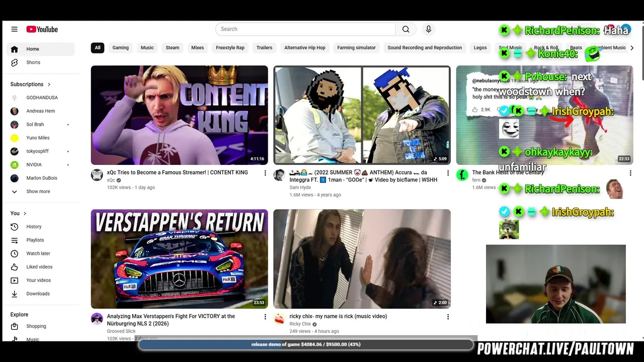The height and width of the screenshot is (362, 644).
Task: Open Sam Hyde channel avatar
Action: pos(279,175)
